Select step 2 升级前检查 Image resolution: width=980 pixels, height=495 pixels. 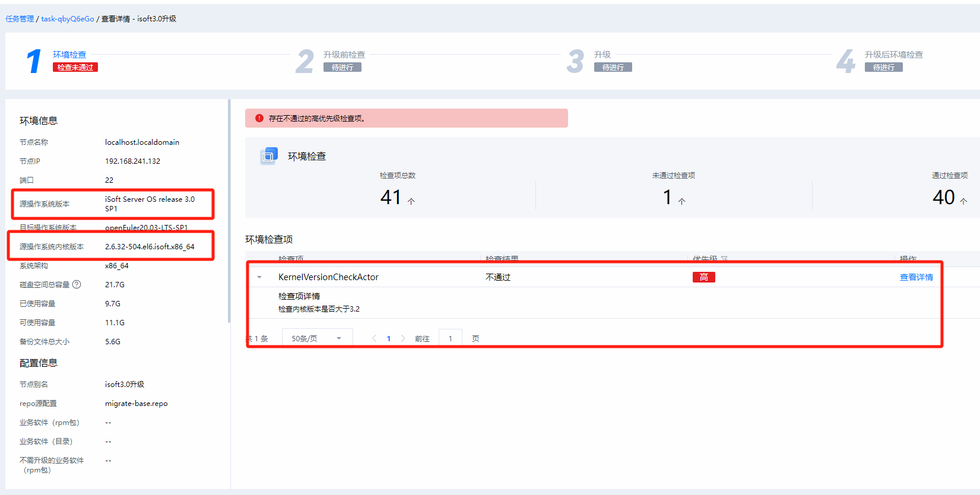click(x=344, y=55)
